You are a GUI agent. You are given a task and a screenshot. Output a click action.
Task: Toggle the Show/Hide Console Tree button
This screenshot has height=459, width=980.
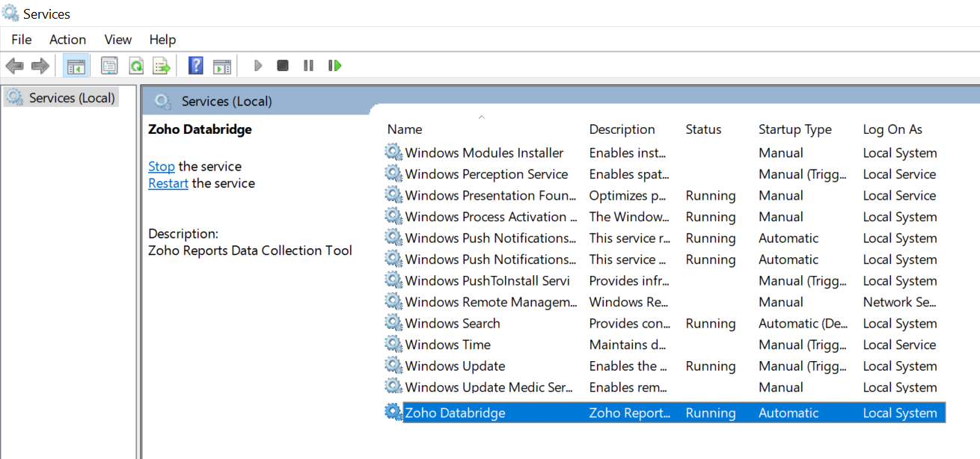click(76, 66)
